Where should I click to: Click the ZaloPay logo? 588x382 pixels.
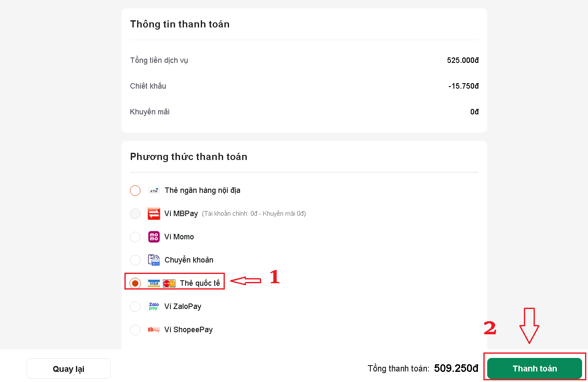click(154, 306)
